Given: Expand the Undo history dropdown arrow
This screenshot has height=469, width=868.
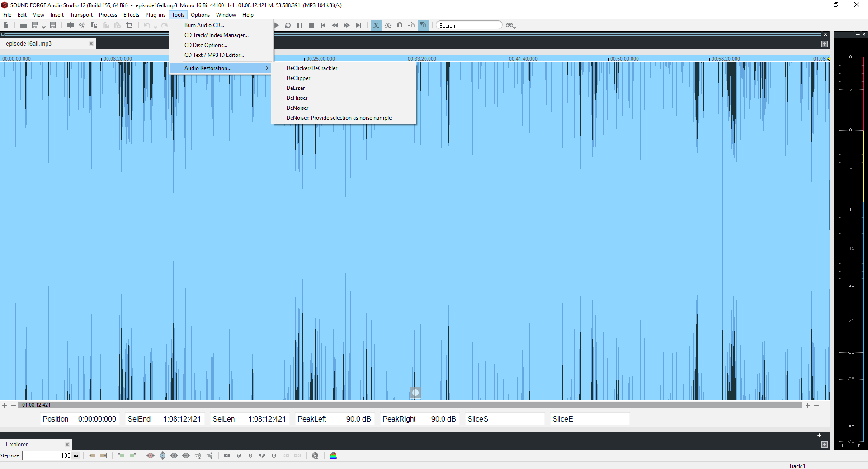Looking at the screenshot, I should click(155, 27).
